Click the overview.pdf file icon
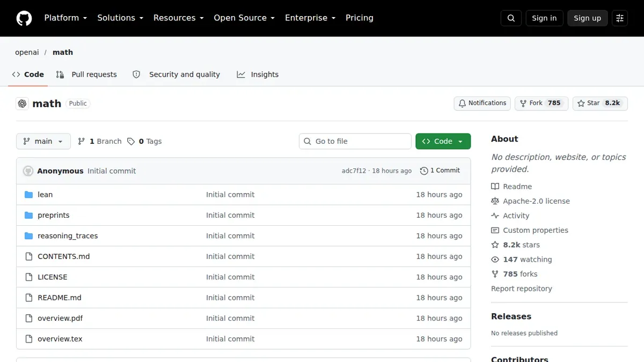Image resolution: width=644 pixels, height=362 pixels. pyautogui.click(x=29, y=319)
